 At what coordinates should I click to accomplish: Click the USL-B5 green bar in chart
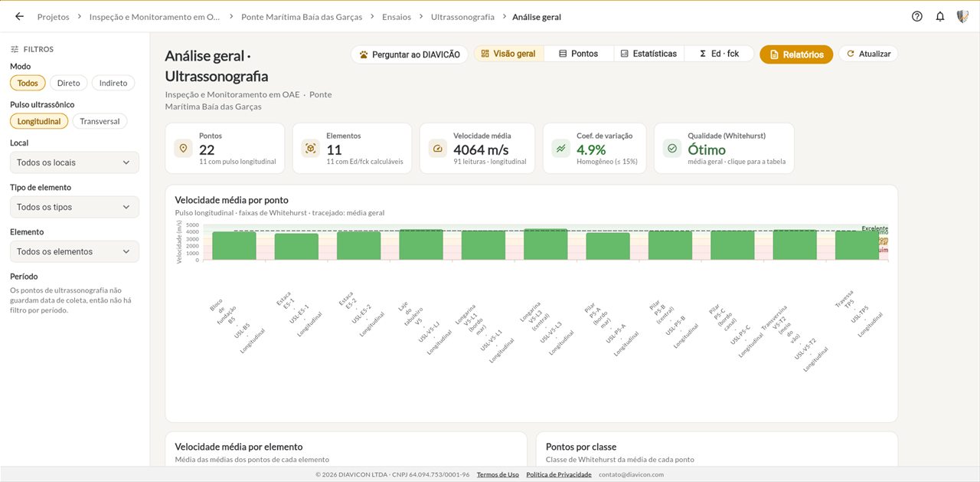234,245
